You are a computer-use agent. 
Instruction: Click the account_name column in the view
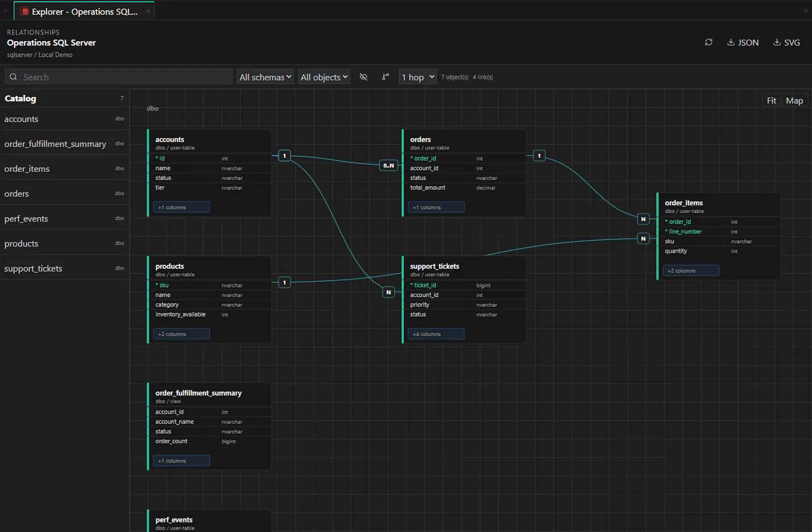(210, 422)
